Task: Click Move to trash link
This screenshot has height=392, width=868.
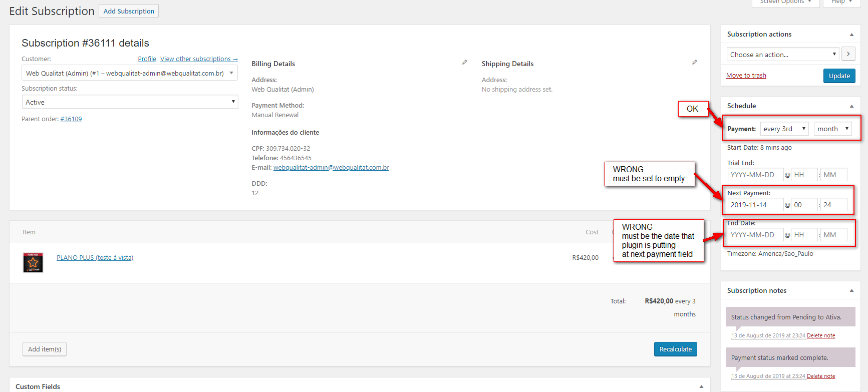Action: (746, 76)
